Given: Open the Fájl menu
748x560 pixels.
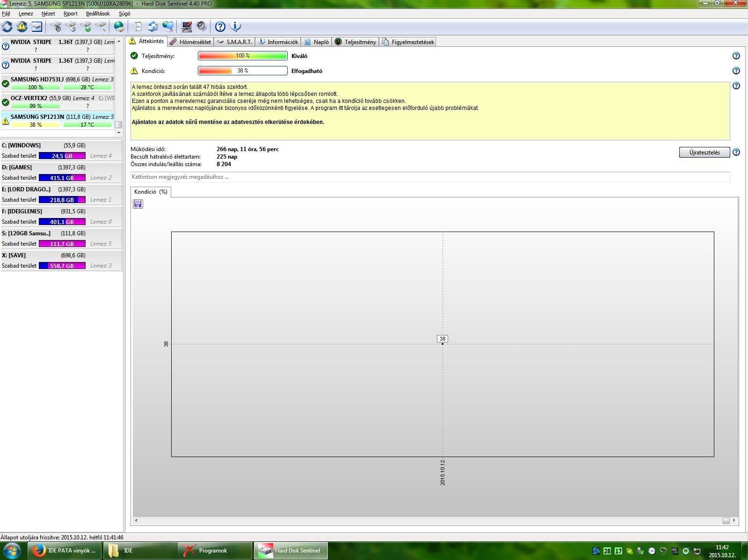Looking at the screenshot, I should [6, 14].
